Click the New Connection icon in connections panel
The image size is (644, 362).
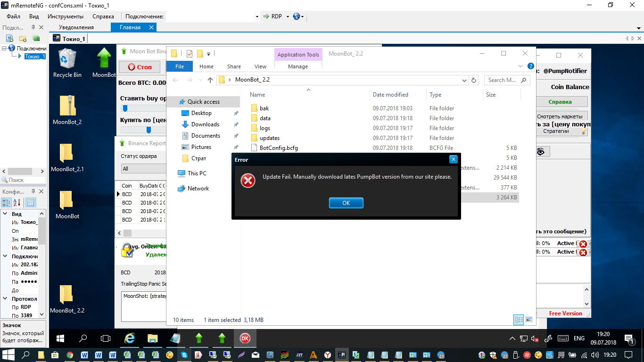[9, 38]
